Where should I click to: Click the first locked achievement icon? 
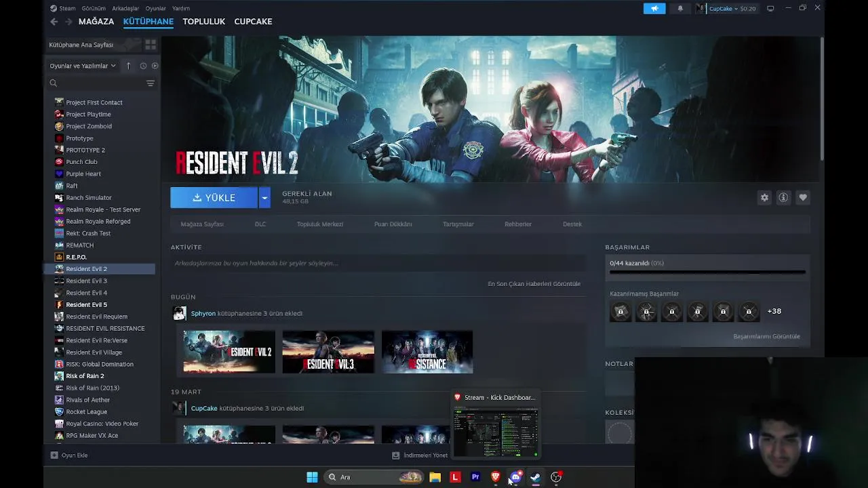pyautogui.click(x=620, y=311)
